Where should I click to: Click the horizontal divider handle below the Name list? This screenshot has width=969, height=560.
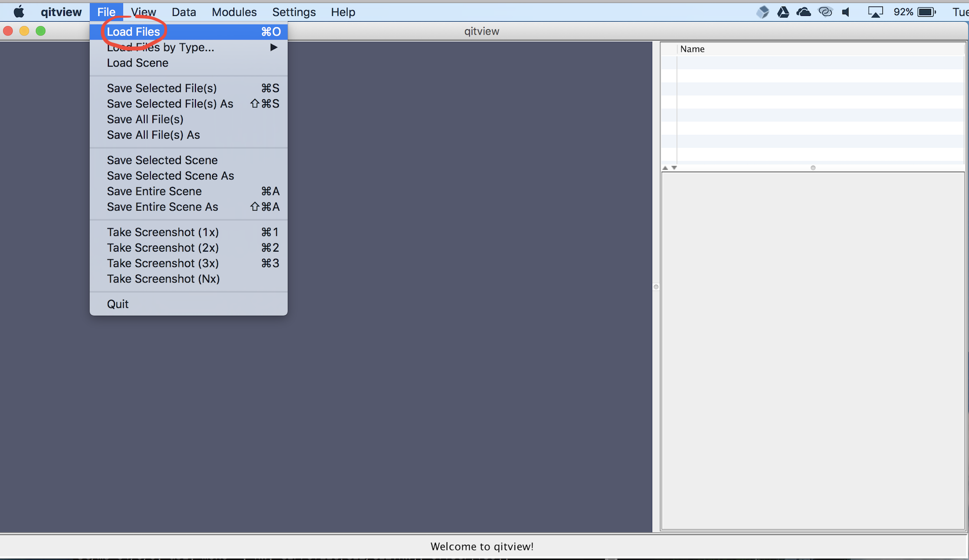coord(813,168)
